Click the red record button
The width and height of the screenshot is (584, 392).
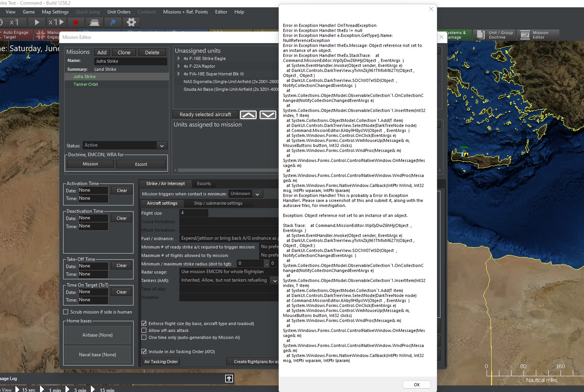(76, 22)
